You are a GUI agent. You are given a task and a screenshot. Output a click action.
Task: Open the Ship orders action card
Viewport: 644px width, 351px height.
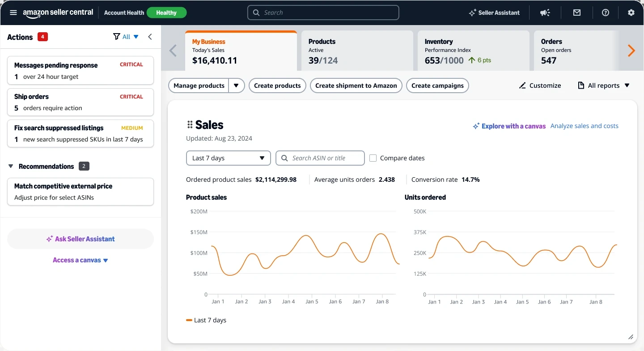point(80,102)
